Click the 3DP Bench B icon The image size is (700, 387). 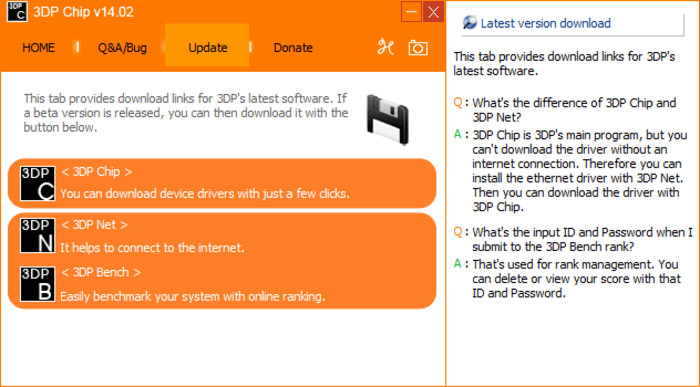[x=38, y=284]
